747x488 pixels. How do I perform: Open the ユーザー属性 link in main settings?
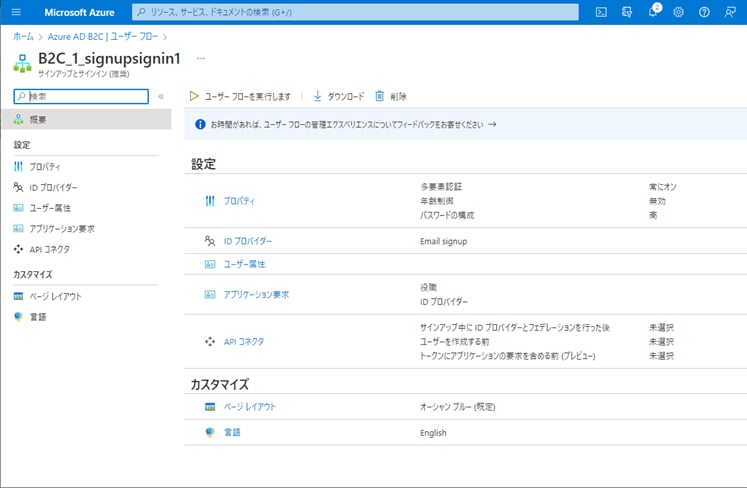coord(244,264)
